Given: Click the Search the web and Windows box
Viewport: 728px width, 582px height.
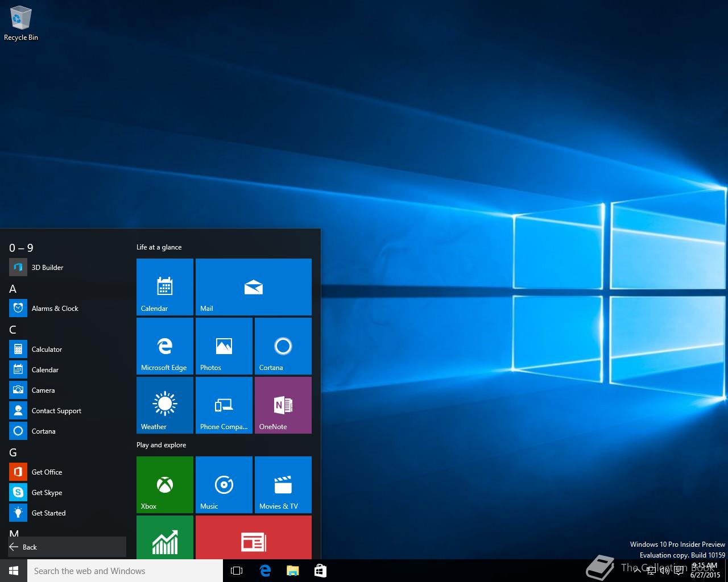Looking at the screenshot, I should [x=125, y=571].
